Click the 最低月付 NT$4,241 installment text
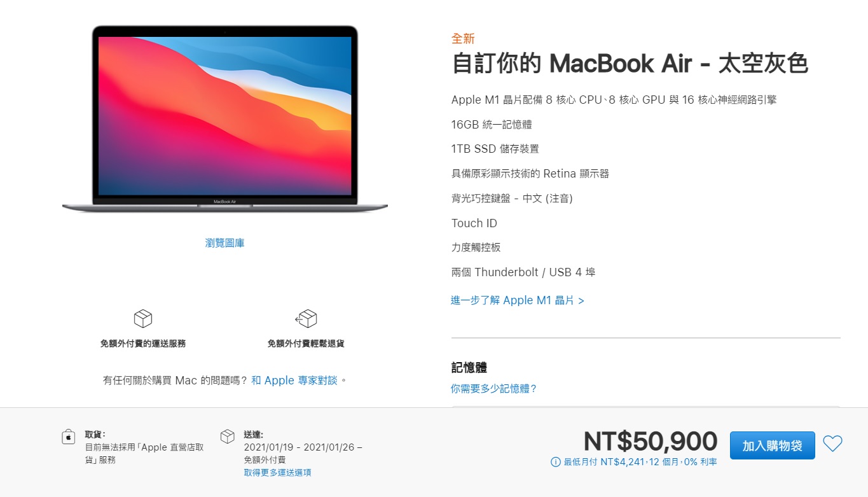 click(640, 462)
